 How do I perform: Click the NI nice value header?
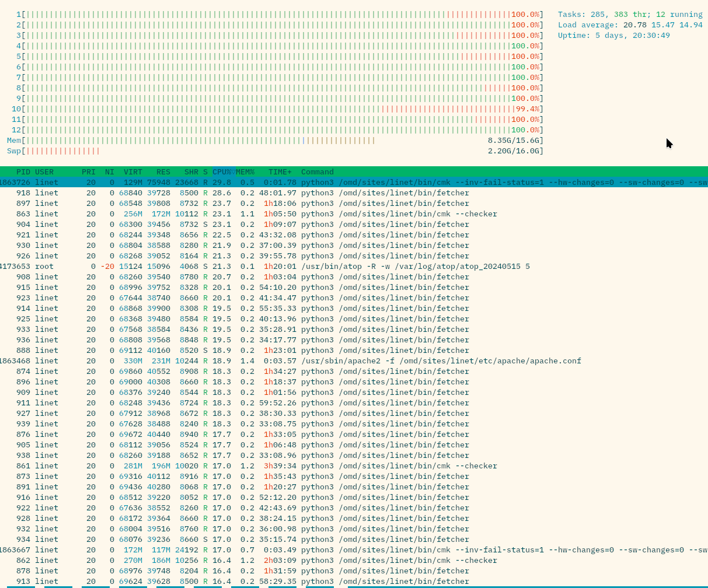[109, 171]
